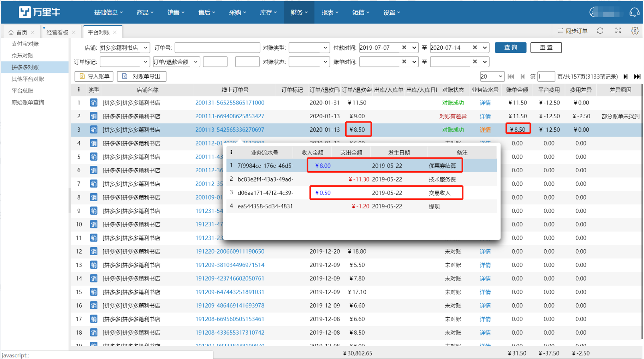Open the 订单标记 dropdown
The width and height of the screenshot is (644, 359).
tap(125, 62)
